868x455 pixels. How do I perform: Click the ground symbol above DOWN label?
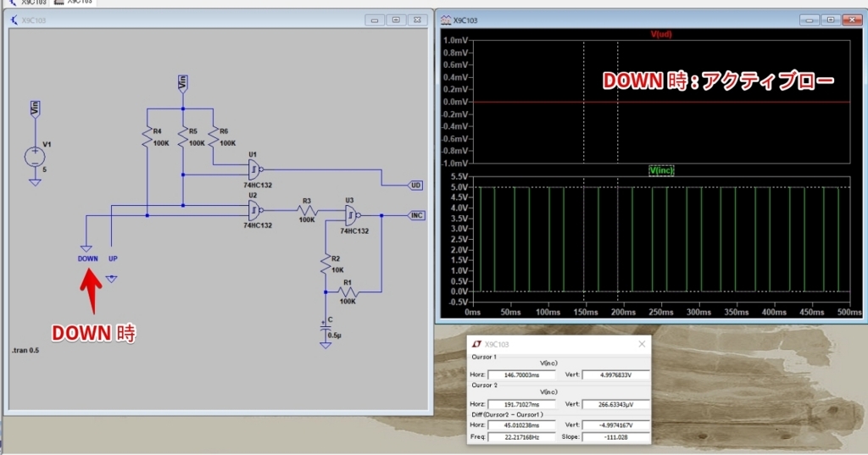click(x=86, y=249)
